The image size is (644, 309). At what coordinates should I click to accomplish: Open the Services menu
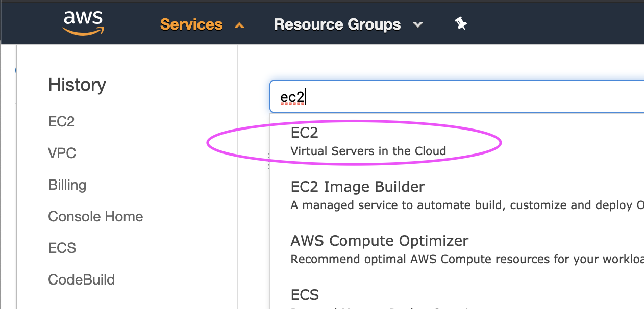[x=191, y=24]
